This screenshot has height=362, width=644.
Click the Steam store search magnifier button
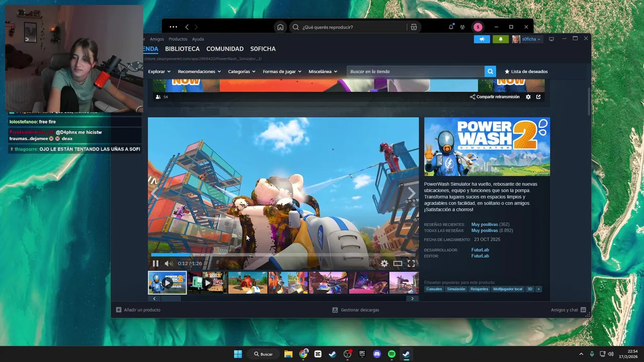pos(490,71)
